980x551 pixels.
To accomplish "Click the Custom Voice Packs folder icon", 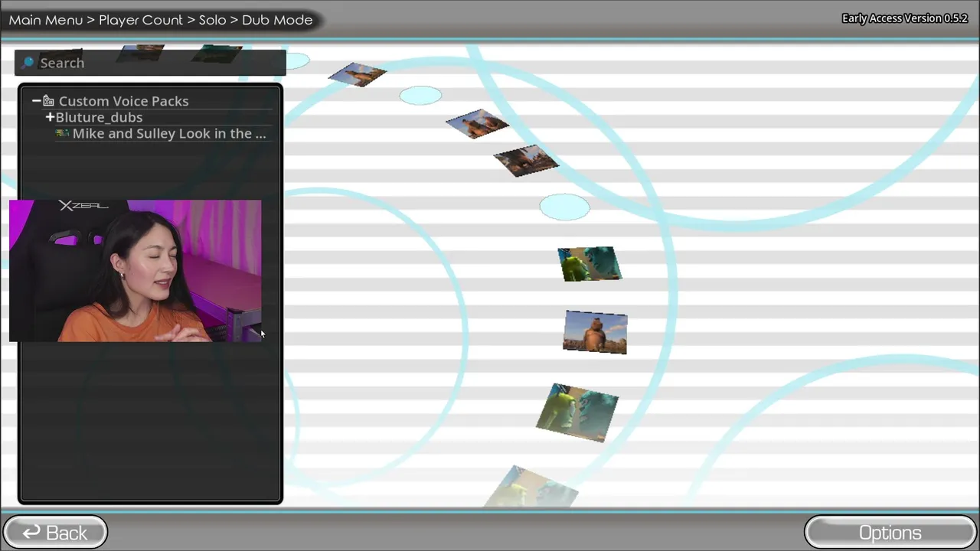I will (x=49, y=101).
